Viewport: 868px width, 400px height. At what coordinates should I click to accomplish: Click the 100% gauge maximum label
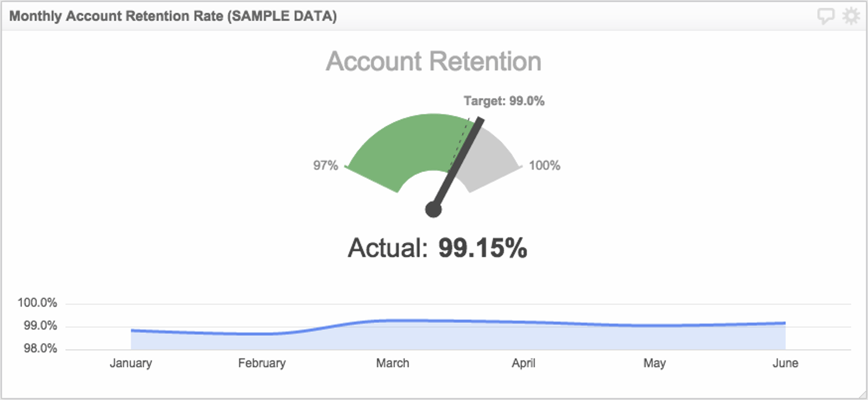544,166
